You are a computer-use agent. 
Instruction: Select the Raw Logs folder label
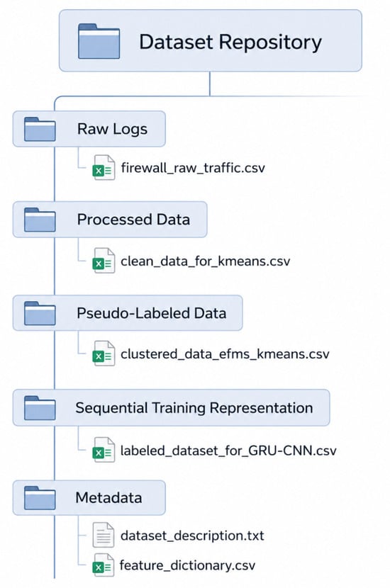pos(112,130)
